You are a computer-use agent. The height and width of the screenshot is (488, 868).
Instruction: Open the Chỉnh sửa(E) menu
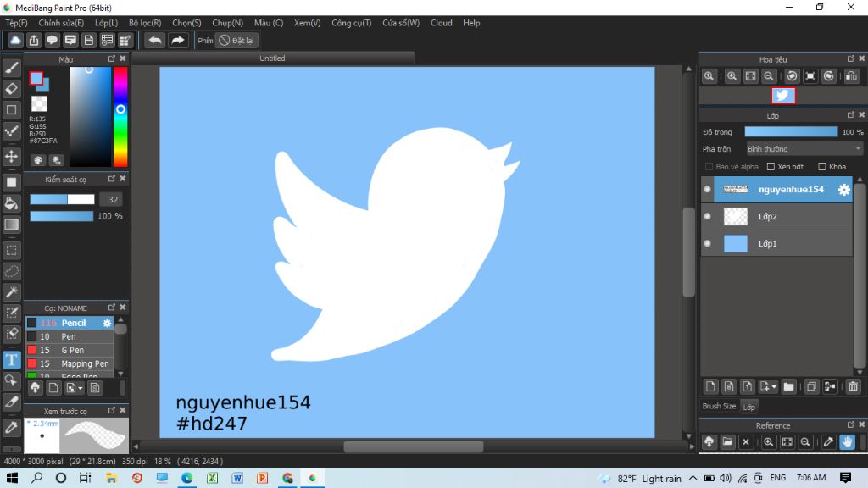click(x=61, y=23)
